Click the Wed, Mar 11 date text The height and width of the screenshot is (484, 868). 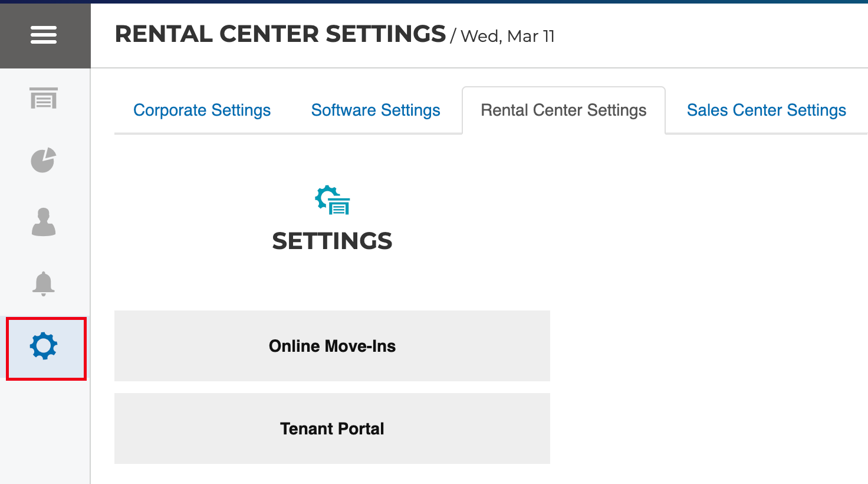pos(507,37)
